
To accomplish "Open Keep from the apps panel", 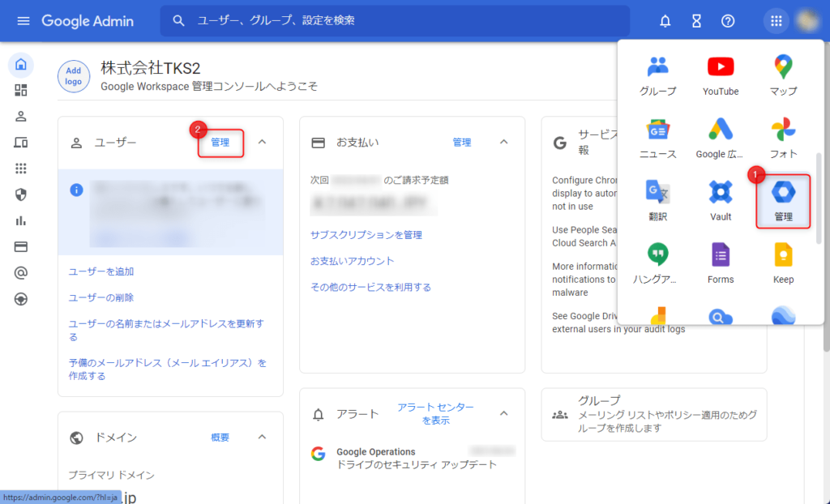I will (x=784, y=265).
